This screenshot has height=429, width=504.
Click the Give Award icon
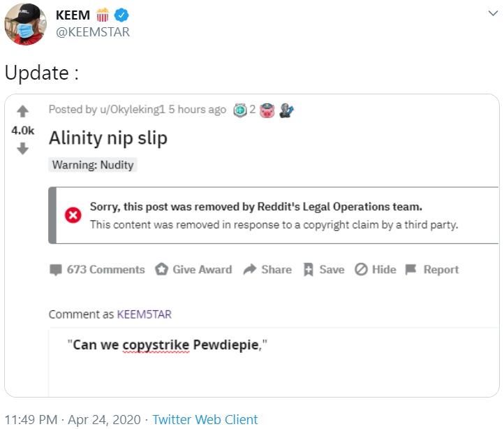coord(162,270)
